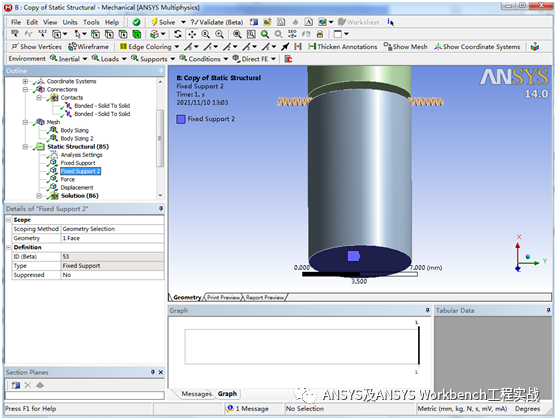The height and width of the screenshot is (420, 557).
Task: Click the Scoping Method value field
Action: click(112, 229)
